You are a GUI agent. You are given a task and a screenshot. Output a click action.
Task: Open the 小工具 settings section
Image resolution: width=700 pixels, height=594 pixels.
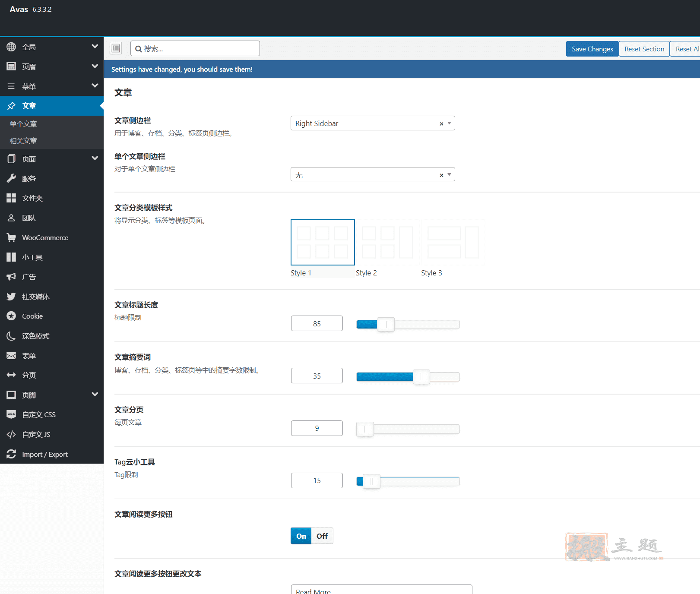pos(52,257)
